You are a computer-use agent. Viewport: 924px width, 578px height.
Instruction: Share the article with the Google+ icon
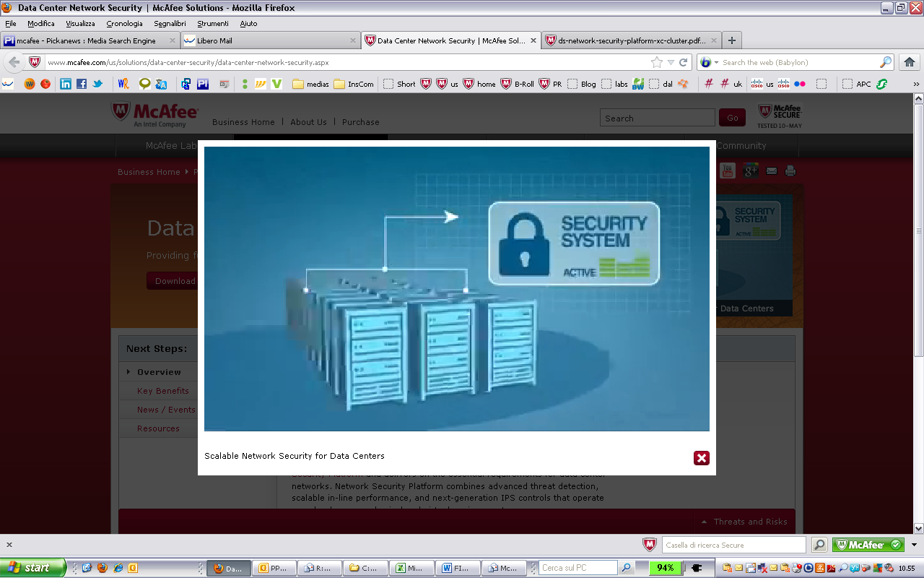[751, 171]
